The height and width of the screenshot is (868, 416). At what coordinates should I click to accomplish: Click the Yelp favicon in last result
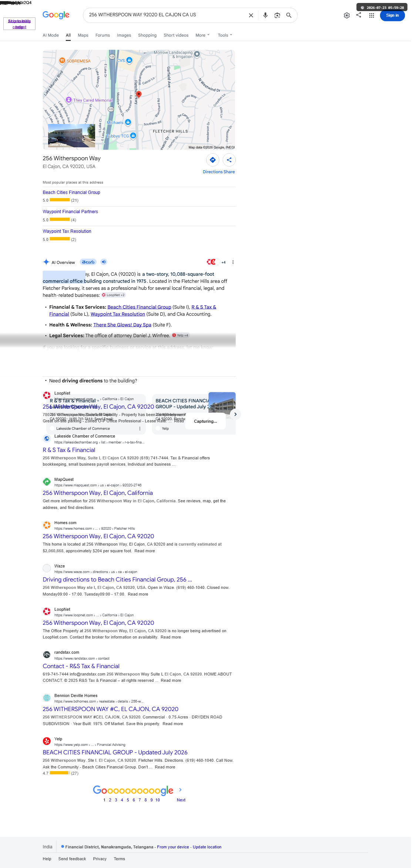coord(47,741)
